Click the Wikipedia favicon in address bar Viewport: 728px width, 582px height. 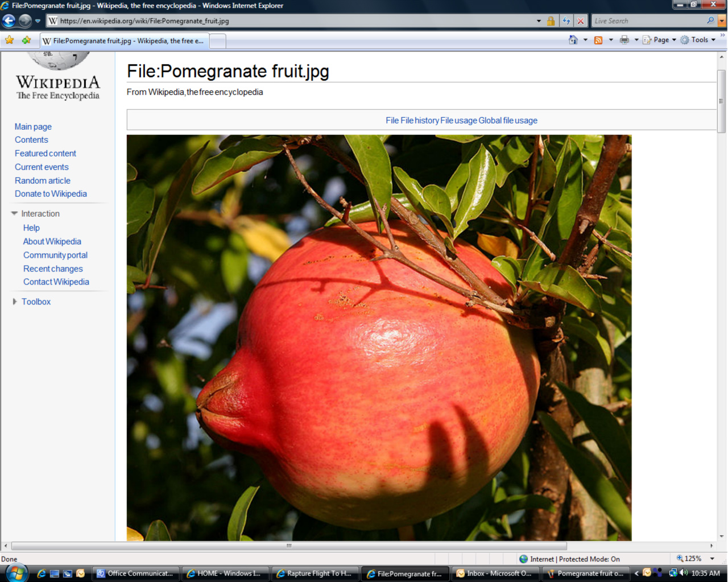click(53, 21)
